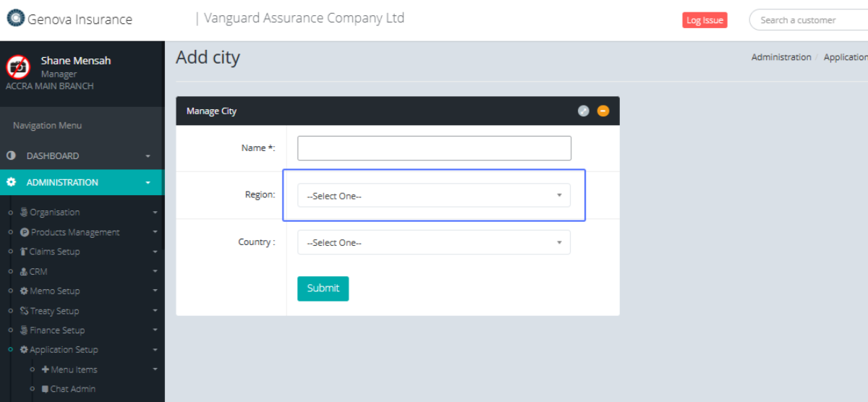Click the gear icon beside ADMINISTRATION
Viewport: 868px width, 402px height.
(12, 182)
